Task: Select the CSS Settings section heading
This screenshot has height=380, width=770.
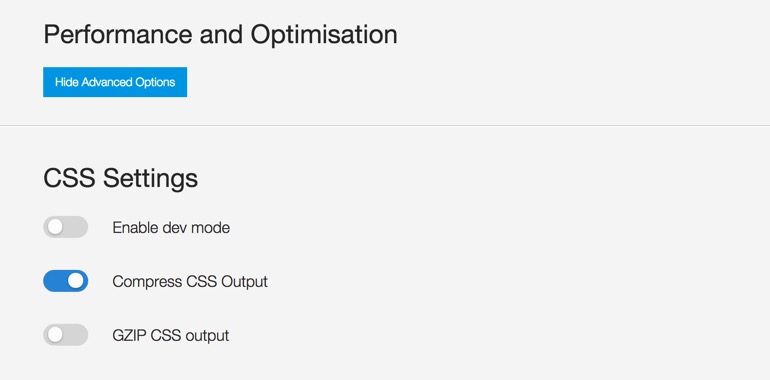Action: tap(121, 179)
